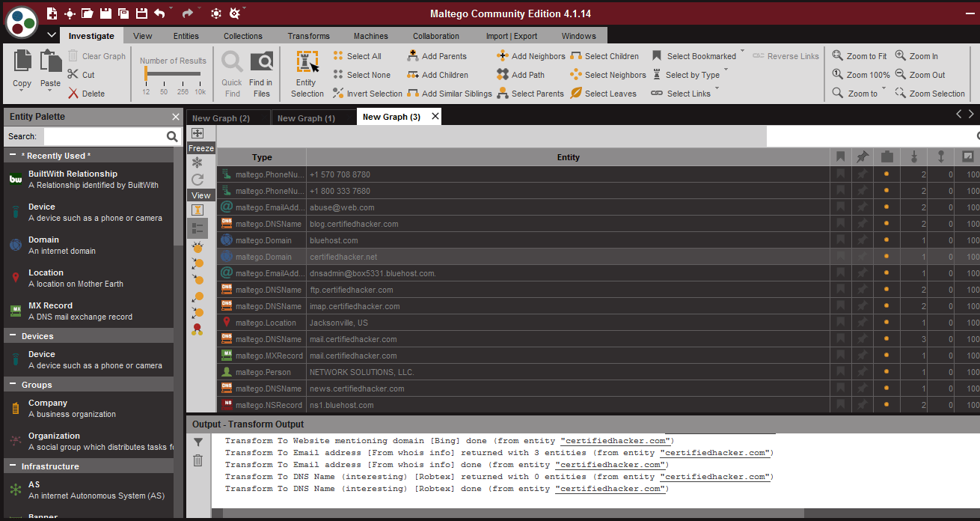Open the Machines ribbon tab
The height and width of the screenshot is (521, 980).
coord(371,36)
